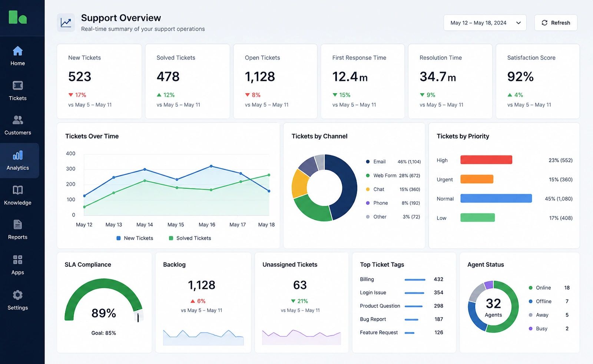The width and height of the screenshot is (593, 364).
Task: Toggle Web Form channel in legend
Action: [393, 176]
